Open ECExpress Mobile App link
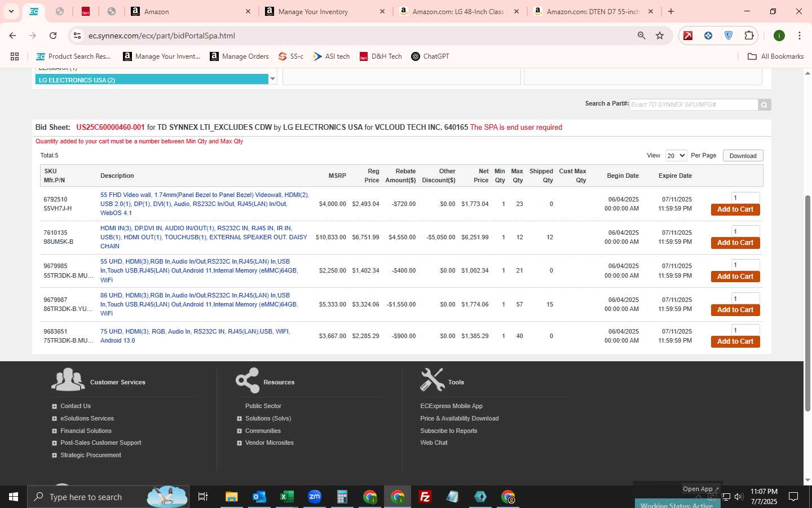 point(451,406)
